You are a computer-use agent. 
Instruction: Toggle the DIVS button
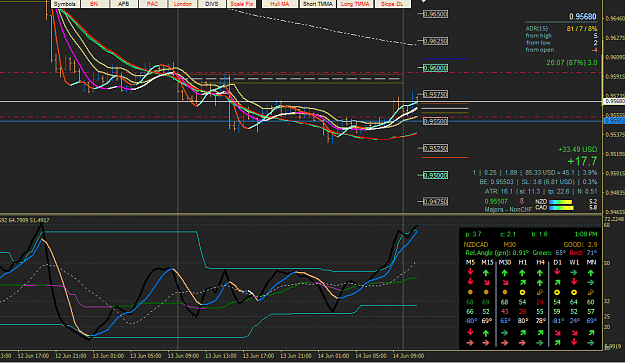pos(212,4)
